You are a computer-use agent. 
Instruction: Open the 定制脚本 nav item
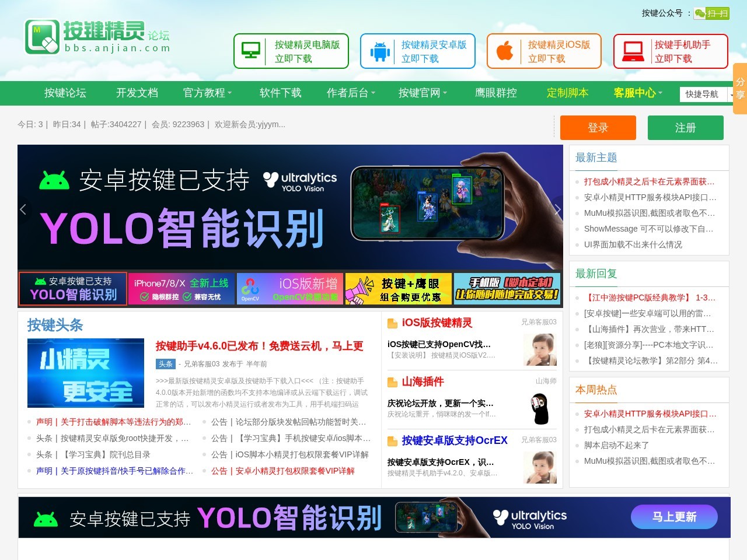point(568,93)
